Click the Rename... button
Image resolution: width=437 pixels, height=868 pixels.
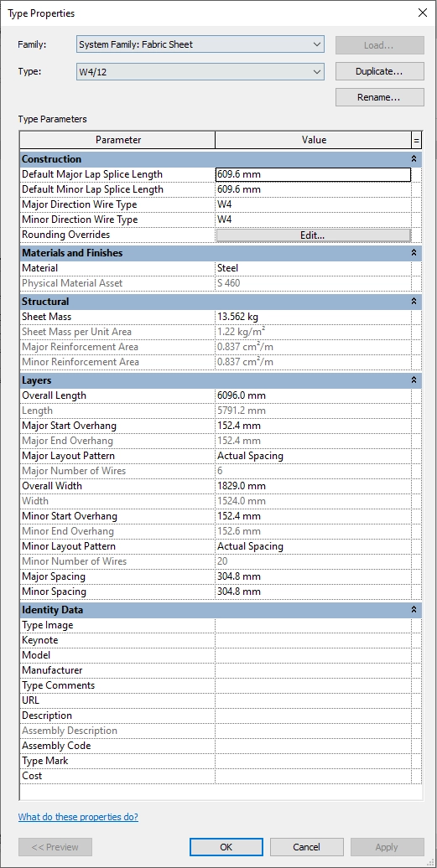tap(379, 97)
